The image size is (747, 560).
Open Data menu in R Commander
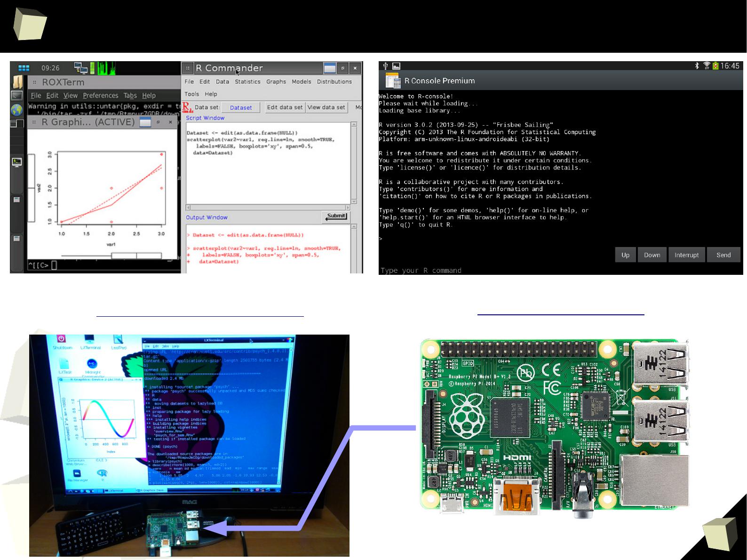coord(223,81)
